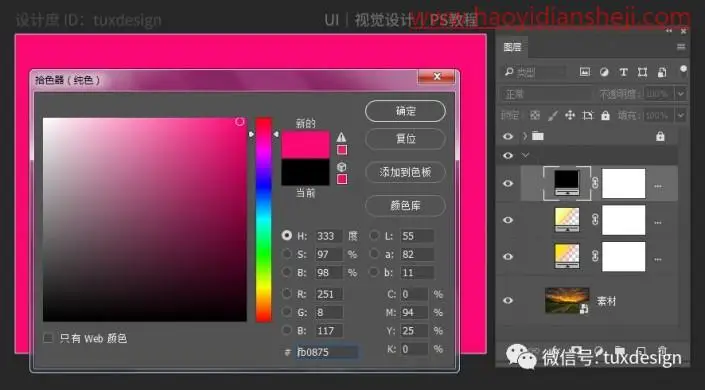Filter layers by pixel layers icon
This screenshot has height=390, width=705.
(585, 72)
